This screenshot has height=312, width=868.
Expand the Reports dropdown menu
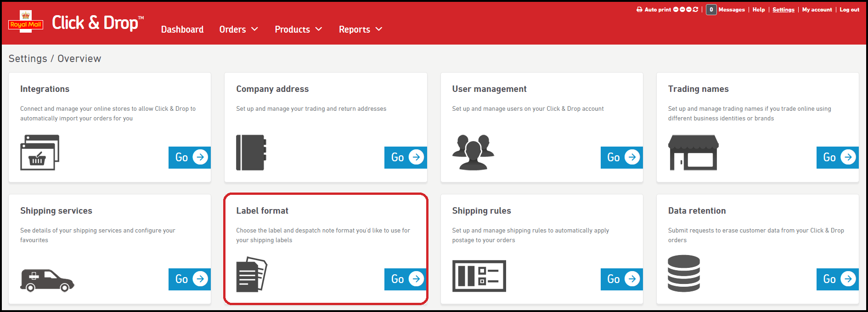pos(360,29)
